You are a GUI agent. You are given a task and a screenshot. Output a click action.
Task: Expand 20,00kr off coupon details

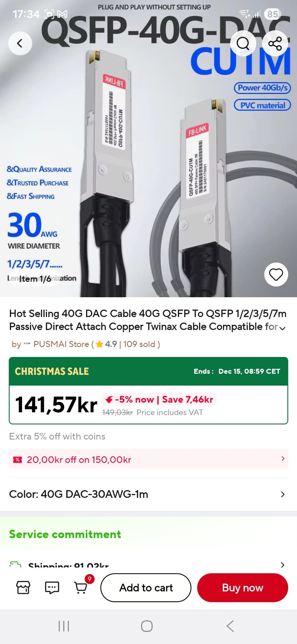click(148, 459)
